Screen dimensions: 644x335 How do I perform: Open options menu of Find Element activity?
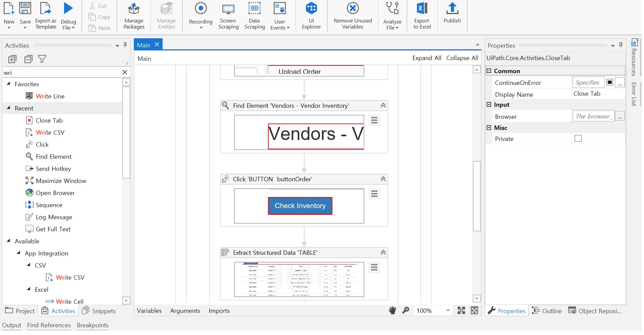pos(374,120)
